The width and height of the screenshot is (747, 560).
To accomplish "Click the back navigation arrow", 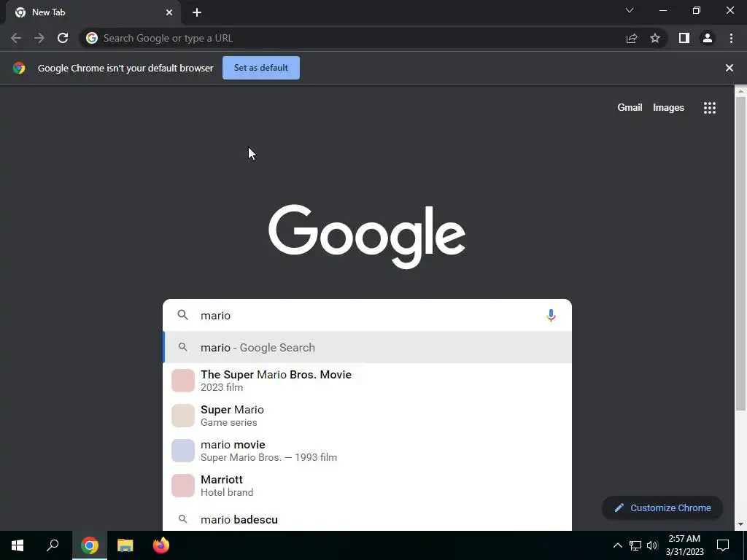I will click(x=16, y=38).
